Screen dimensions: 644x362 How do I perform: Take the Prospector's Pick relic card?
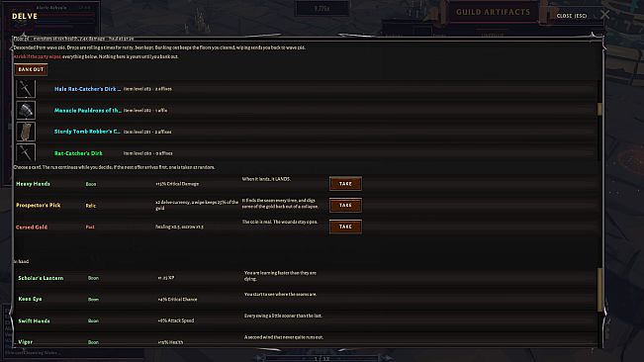345,205
